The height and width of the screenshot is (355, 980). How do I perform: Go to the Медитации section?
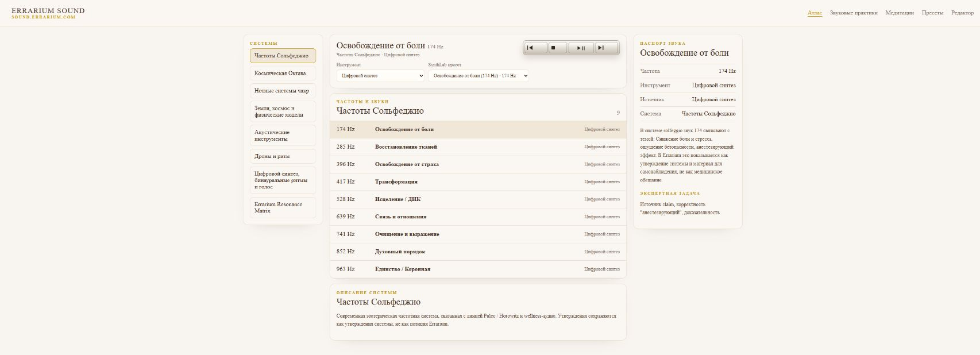pos(900,13)
